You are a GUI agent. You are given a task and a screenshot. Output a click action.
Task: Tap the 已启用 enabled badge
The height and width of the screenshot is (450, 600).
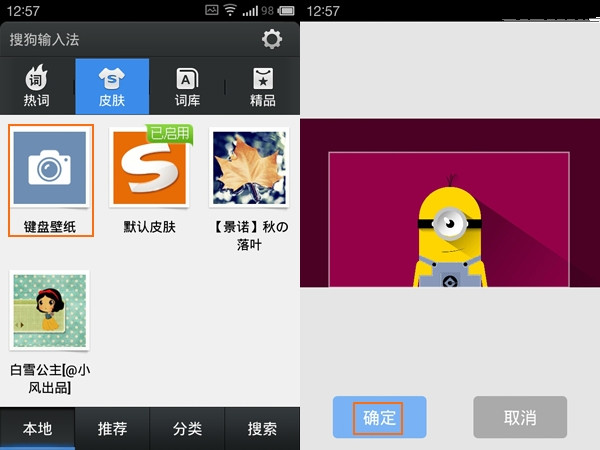coord(170,134)
